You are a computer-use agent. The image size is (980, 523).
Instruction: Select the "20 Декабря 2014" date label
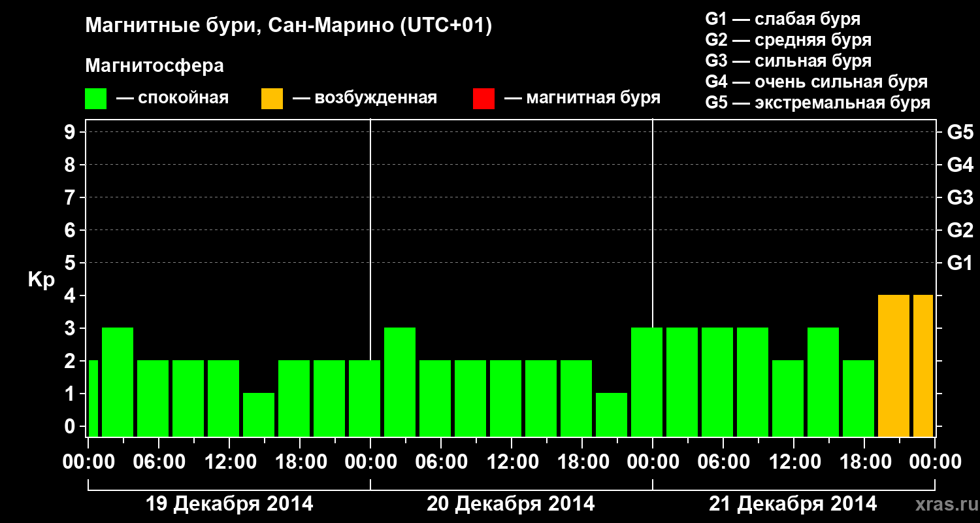[x=511, y=504]
